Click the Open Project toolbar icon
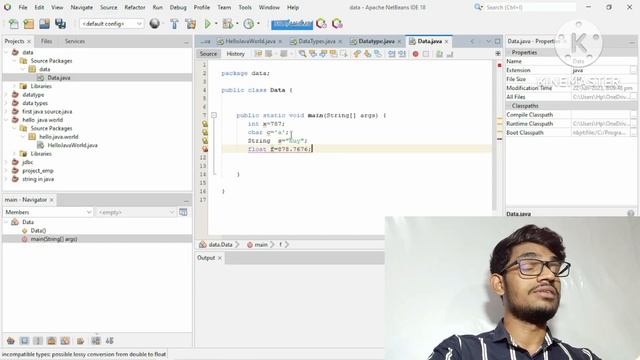This screenshot has height=360, width=640. 44,24
